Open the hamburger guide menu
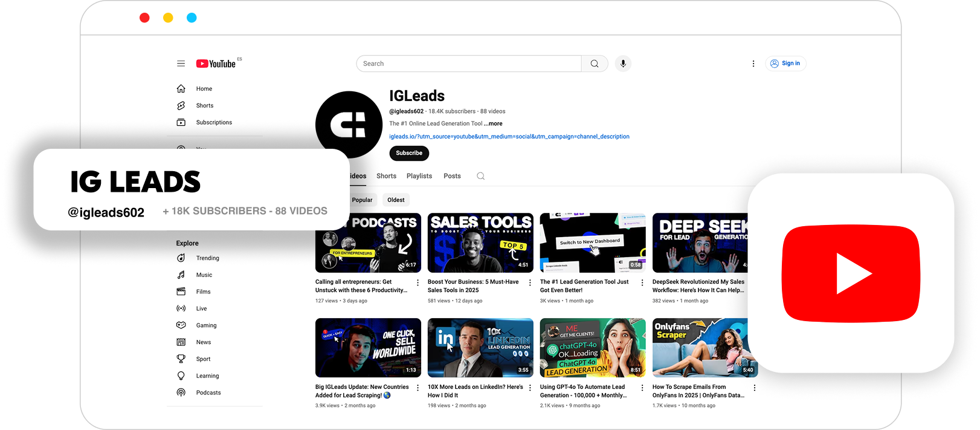Image resolution: width=980 pixels, height=430 pixels. pos(181,64)
